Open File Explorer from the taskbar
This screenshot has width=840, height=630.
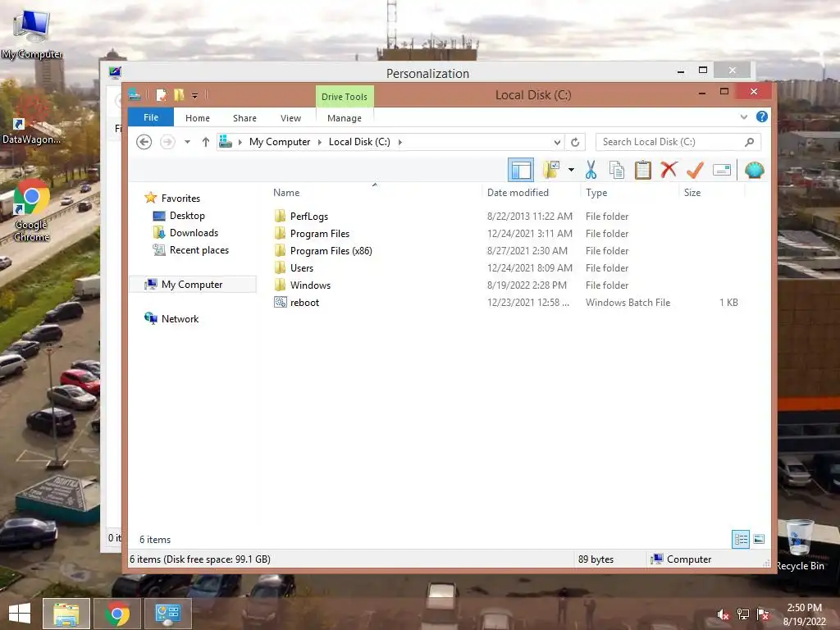click(66, 614)
